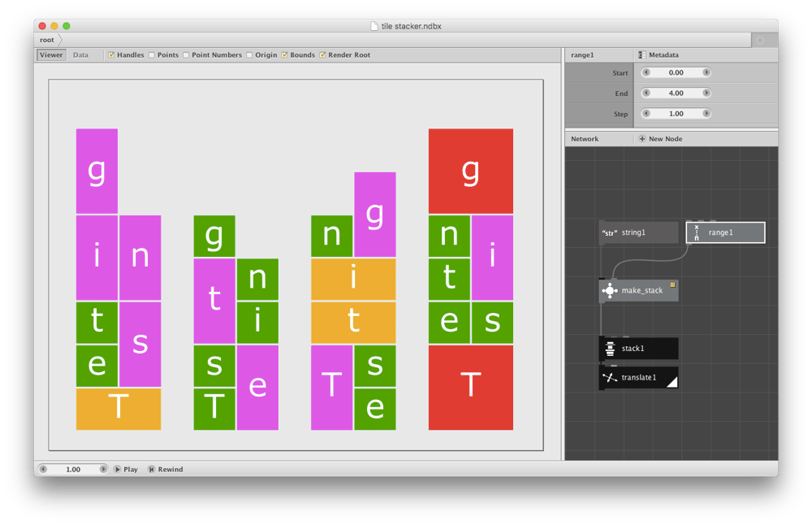Click the green g tile in second stack

(214, 236)
